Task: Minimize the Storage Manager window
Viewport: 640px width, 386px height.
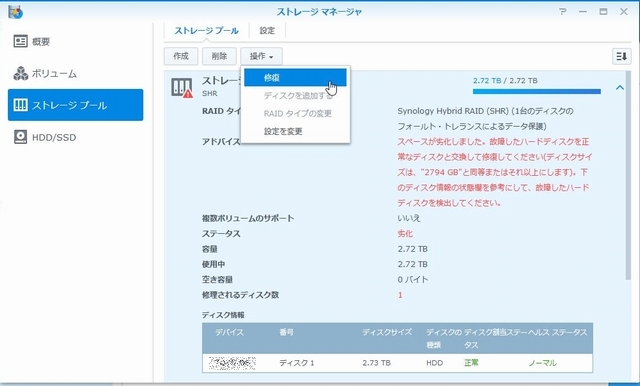Action: [582, 11]
